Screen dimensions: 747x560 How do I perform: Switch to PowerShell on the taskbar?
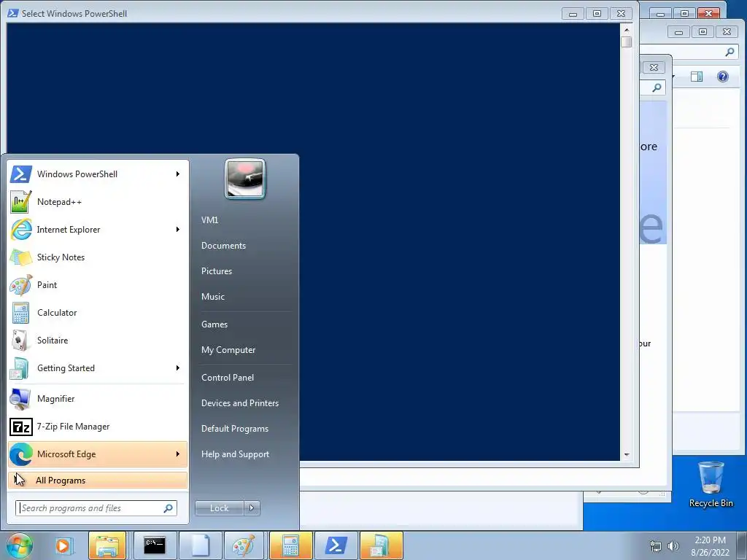click(x=336, y=545)
